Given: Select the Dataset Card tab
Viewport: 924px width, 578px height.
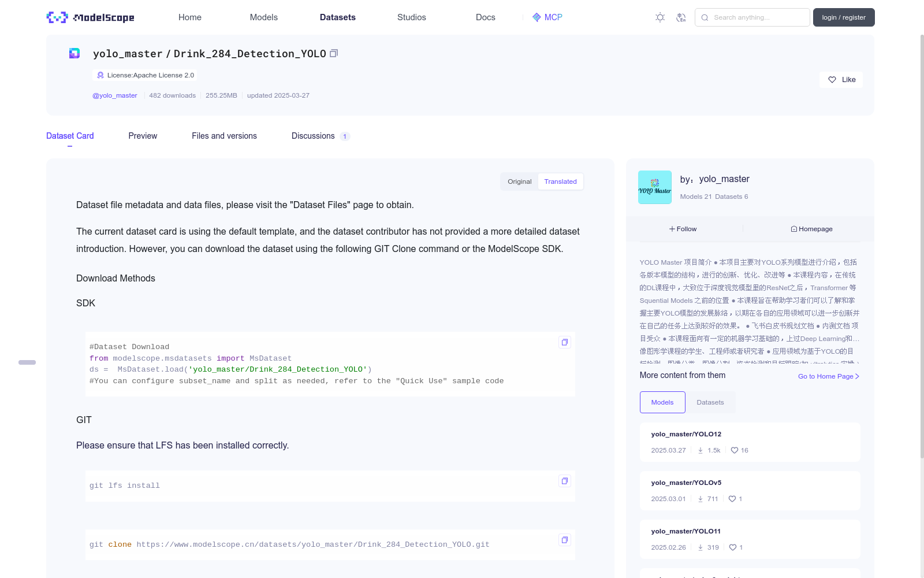Looking at the screenshot, I should click(70, 136).
